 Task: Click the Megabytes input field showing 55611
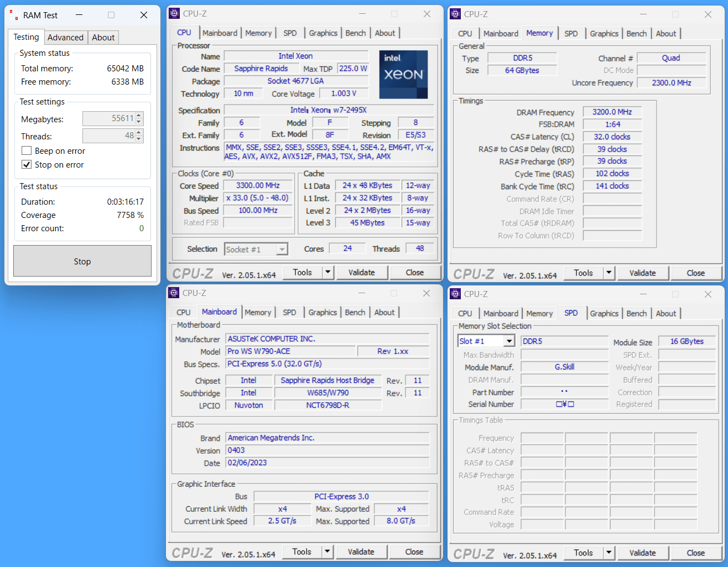pos(109,118)
